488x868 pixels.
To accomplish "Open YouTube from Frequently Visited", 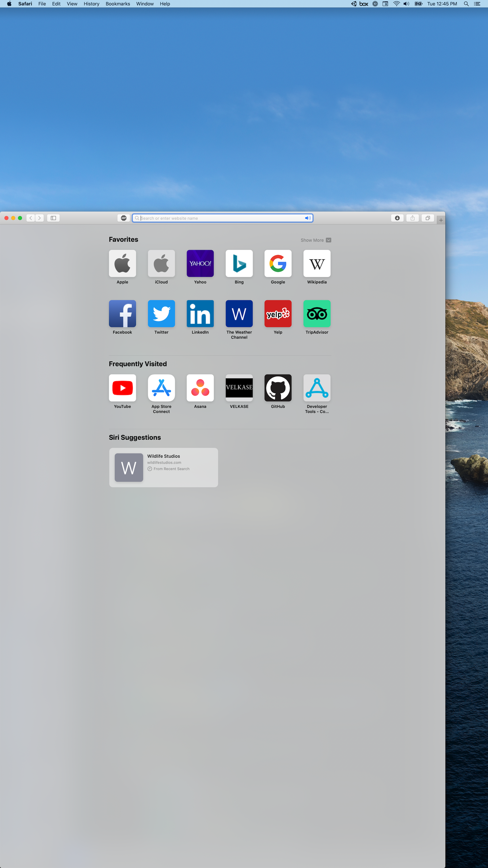I will tap(122, 388).
